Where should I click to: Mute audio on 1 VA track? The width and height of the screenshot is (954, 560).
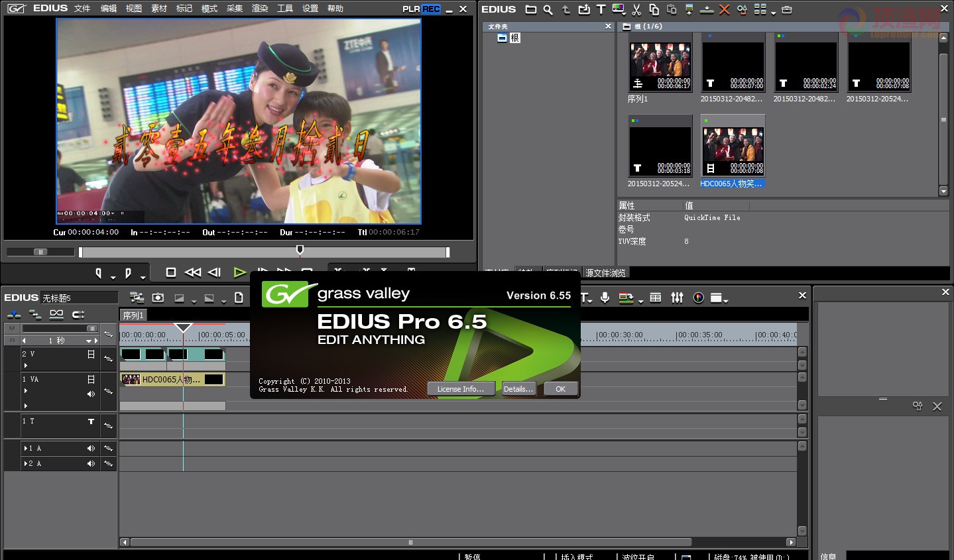(x=91, y=394)
